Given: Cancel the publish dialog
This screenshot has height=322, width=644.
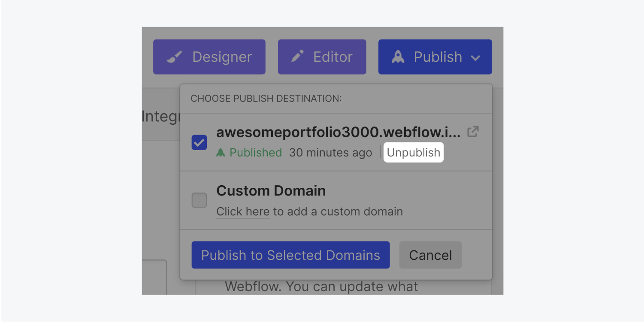Looking at the screenshot, I should (x=430, y=255).
